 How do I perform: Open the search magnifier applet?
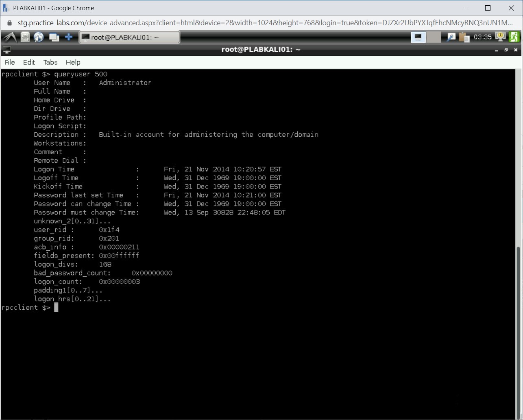pyautogui.click(x=451, y=37)
